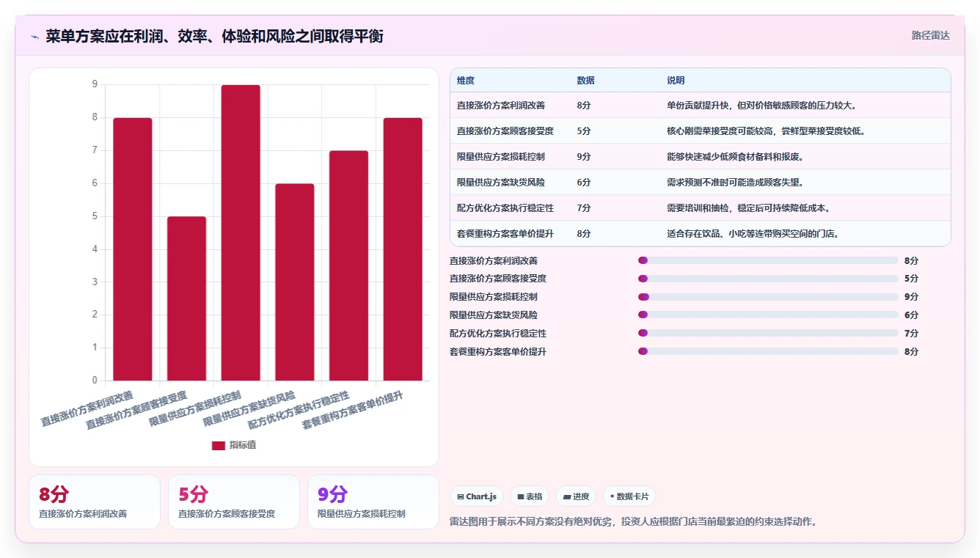Click description 适合存在饮品、小吃等连带购买空间的门店。

(753, 234)
